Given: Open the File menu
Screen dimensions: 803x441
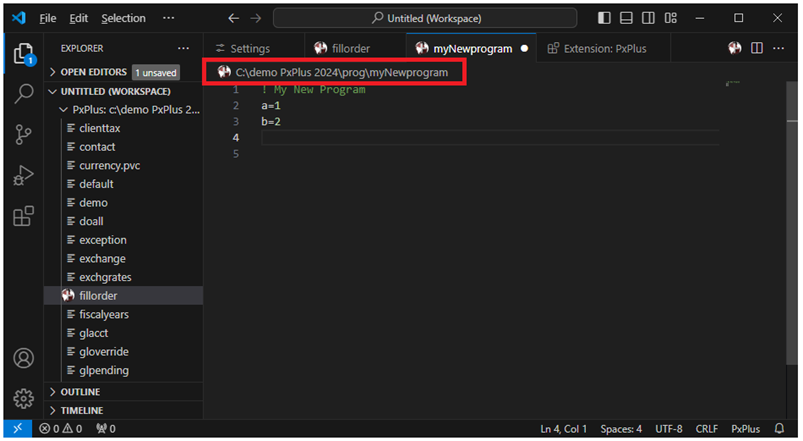Looking at the screenshot, I should [48, 18].
